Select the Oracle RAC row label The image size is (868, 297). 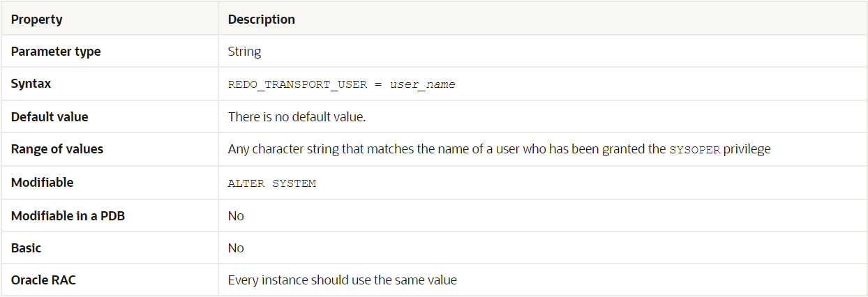[x=43, y=280]
